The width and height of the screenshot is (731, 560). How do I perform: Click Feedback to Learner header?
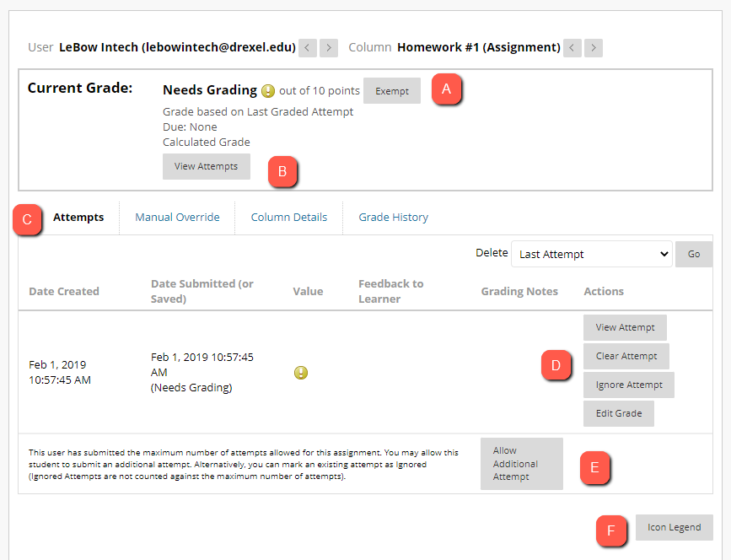[390, 292]
